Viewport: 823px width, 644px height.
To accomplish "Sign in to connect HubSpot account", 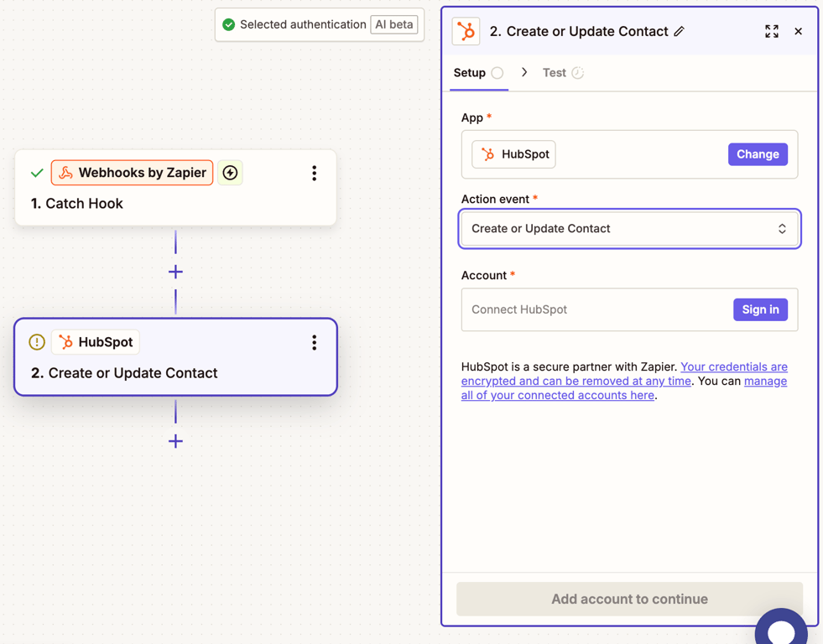I will [x=760, y=309].
